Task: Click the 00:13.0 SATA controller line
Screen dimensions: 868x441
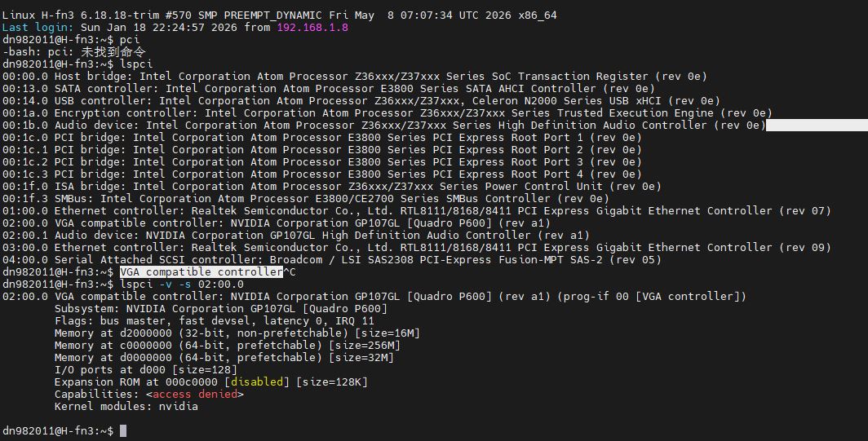Action: point(328,88)
